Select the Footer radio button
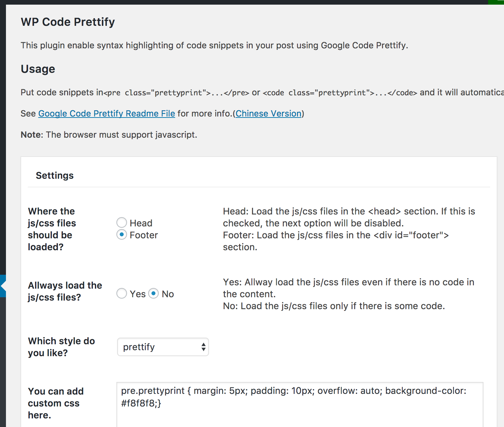Image resolution: width=504 pixels, height=427 pixels. point(122,235)
